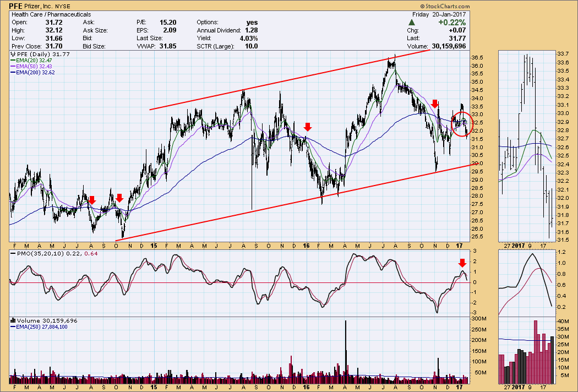
Task: Click the Open value 31.72
Action: click(x=54, y=23)
